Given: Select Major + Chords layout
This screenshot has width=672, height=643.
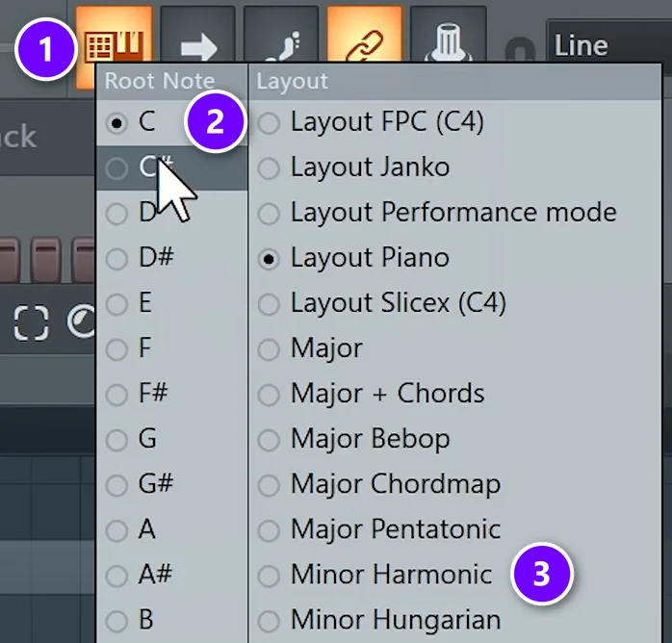Looking at the screenshot, I should point(455,394).
